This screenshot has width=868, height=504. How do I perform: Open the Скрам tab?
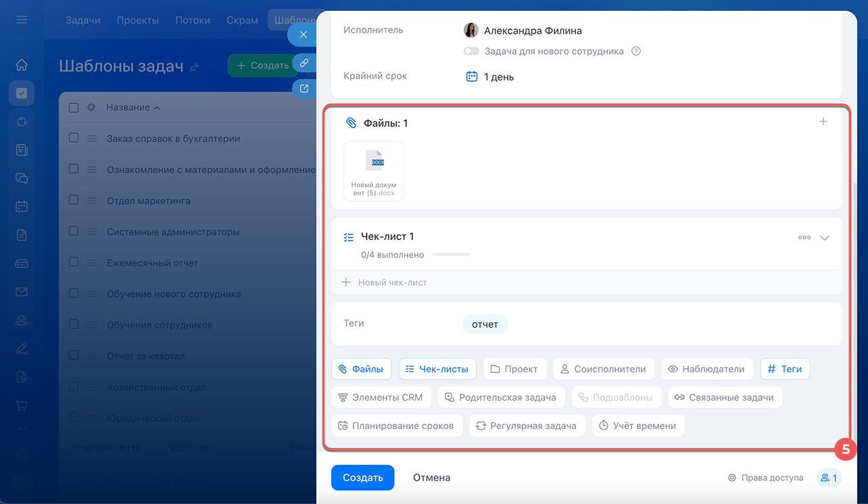click(242, 20)
